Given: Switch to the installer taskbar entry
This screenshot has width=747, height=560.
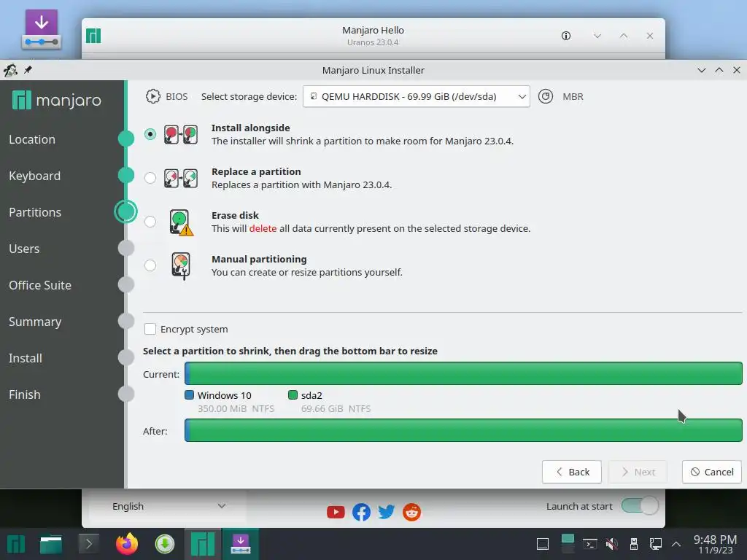Looking at the screenshot, I should coord(241,544).
